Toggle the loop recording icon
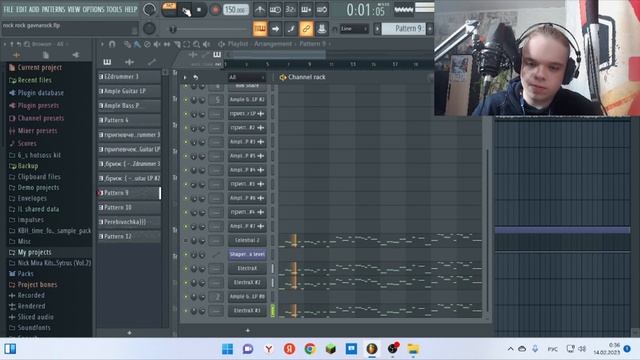Screen dimensions: 640x360 coord(322,9)
